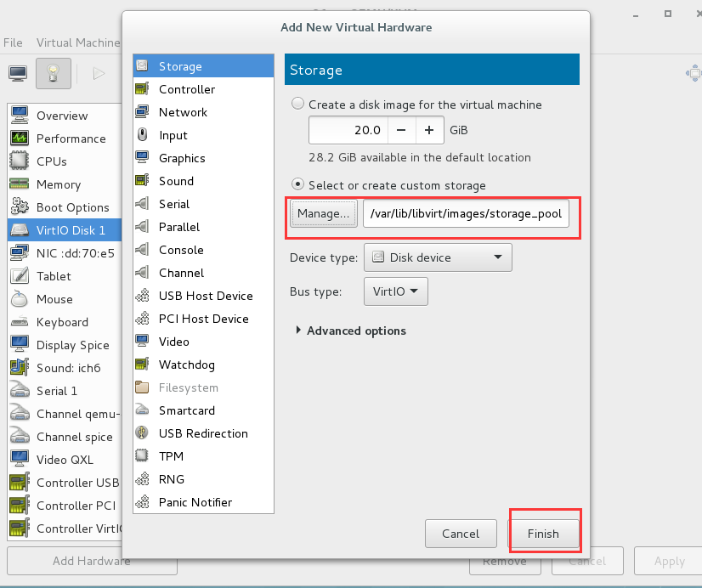Open the Boot Options gears icon entry

pyautogui.click(x=20, y=206)
